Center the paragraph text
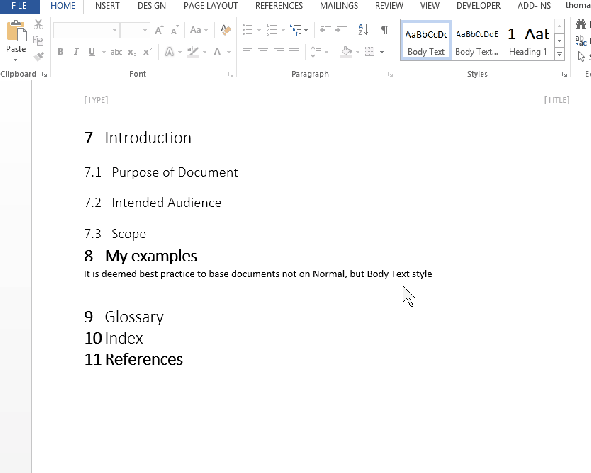This screenshot has height=473, width=591. pyautogui.click(x=263, y=50)
